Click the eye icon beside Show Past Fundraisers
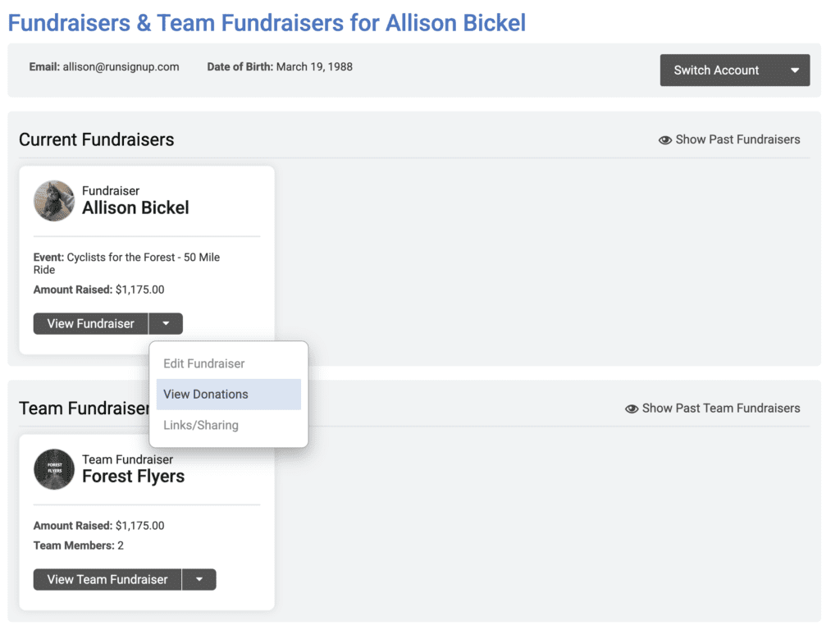Viewport: 840px width, 639px height. pyautogui.click(x=664, y=139)
